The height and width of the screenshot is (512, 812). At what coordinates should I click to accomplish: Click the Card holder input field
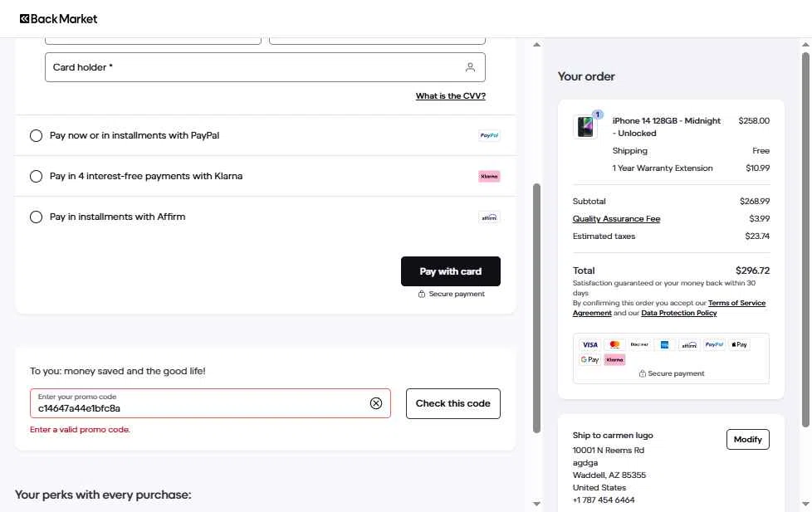(265, 67)
